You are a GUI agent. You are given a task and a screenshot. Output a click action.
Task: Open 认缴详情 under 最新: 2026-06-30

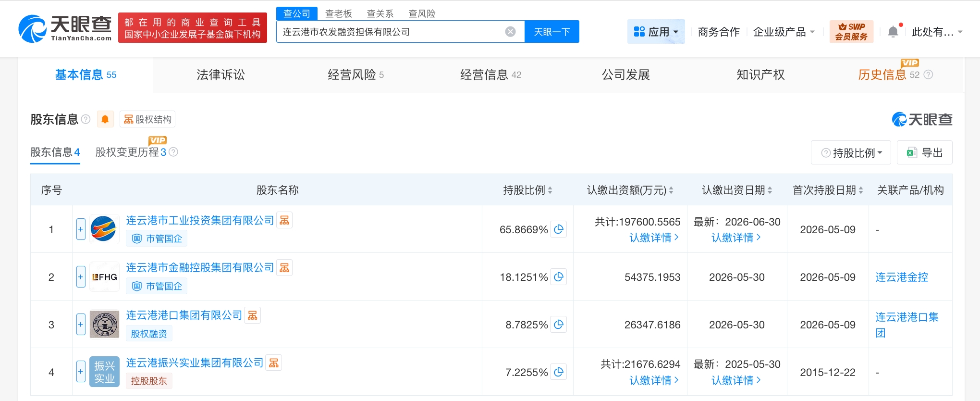736,238
